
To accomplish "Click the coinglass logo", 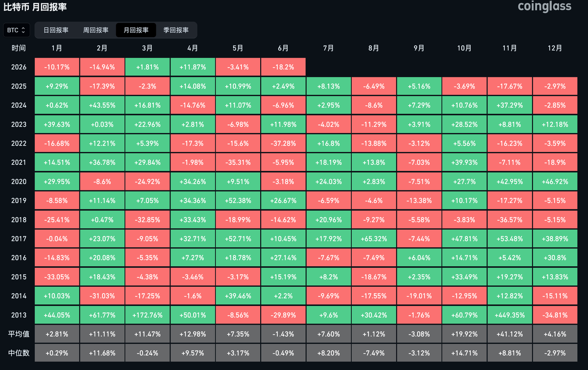I will click(x=544, y=7).
